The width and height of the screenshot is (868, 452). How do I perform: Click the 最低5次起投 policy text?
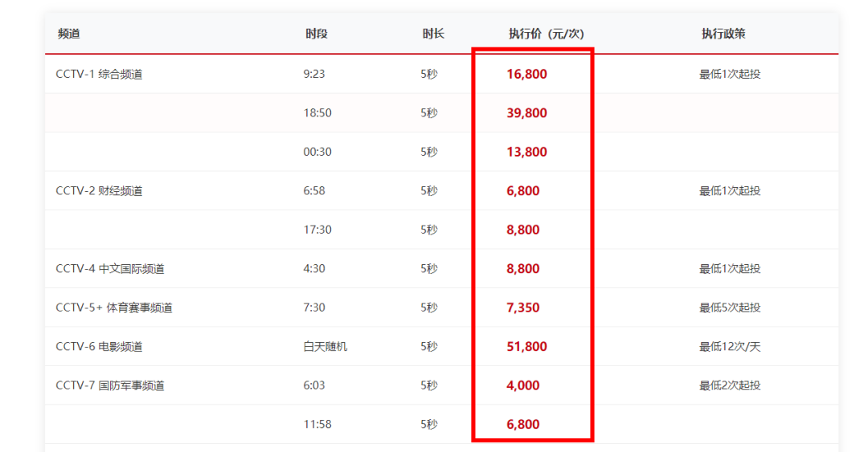pyautogui.click(x=730, y=307)
